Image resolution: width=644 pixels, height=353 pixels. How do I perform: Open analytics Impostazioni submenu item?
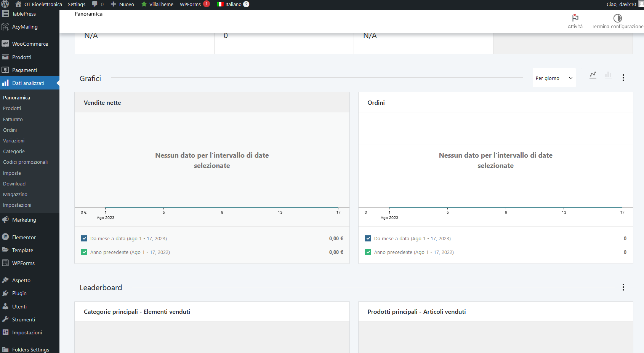pyautogui.click(x=17, y=205)
